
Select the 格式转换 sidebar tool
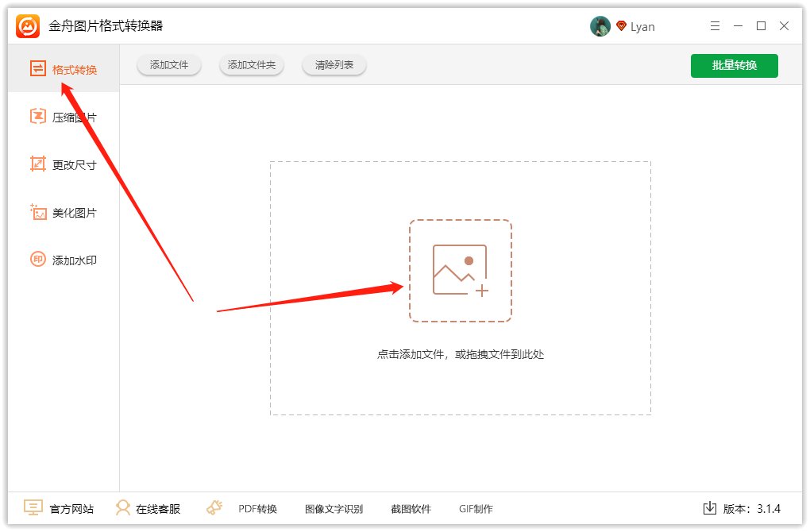tap(64, 68)
